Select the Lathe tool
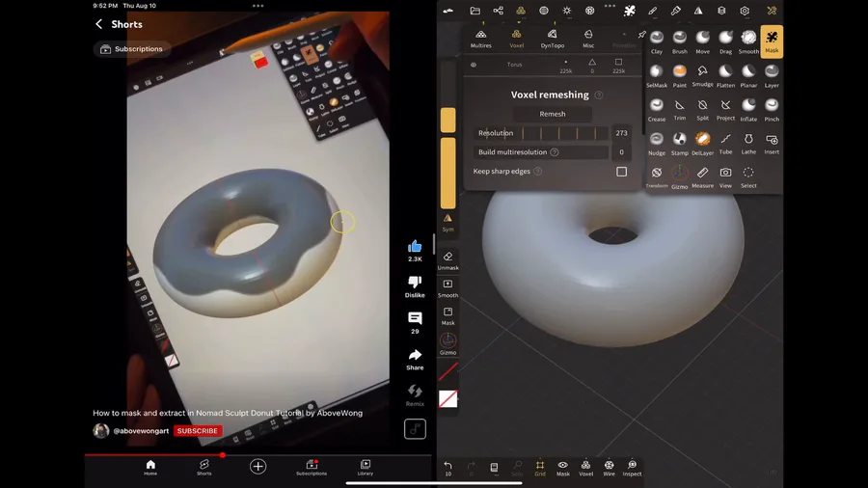 [748, 144]
